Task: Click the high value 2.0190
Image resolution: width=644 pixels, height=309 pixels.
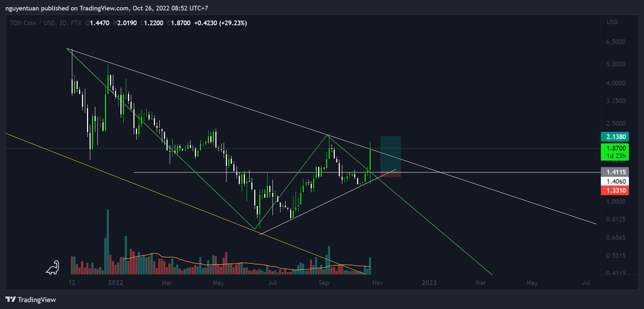Action: click(x=127, y=23)
